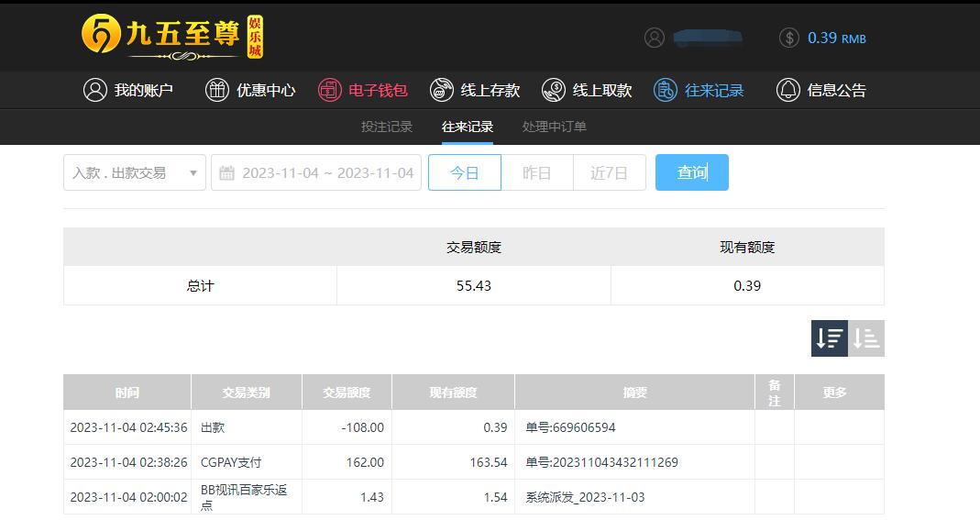
Task: Click timestamp 2023-11-04 02:38:26
Action: pyautogui.click(x=128, y=462)
